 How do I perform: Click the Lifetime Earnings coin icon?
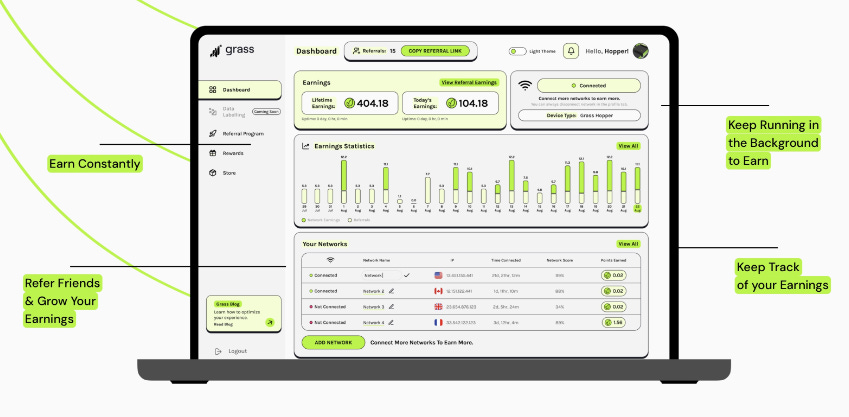click(x=350, y=103)
